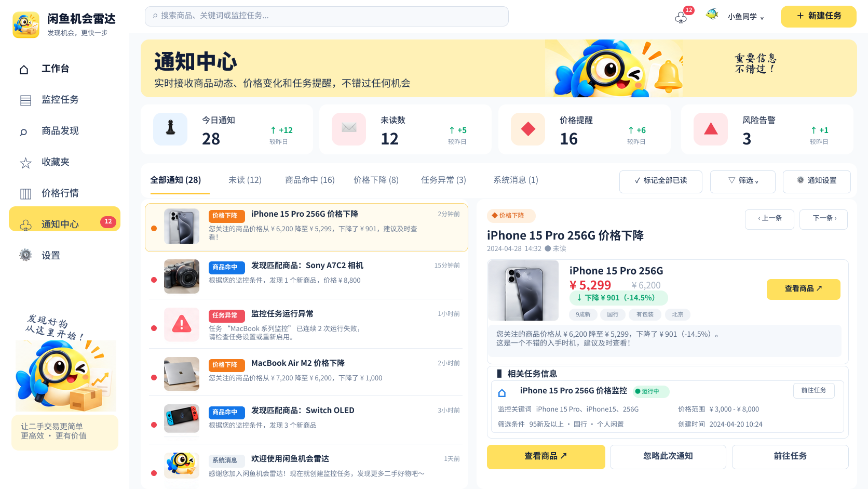Click the 价格下降 tag in detail header
The width and height of the screenshot is (868, 489).
click(511, 216)
